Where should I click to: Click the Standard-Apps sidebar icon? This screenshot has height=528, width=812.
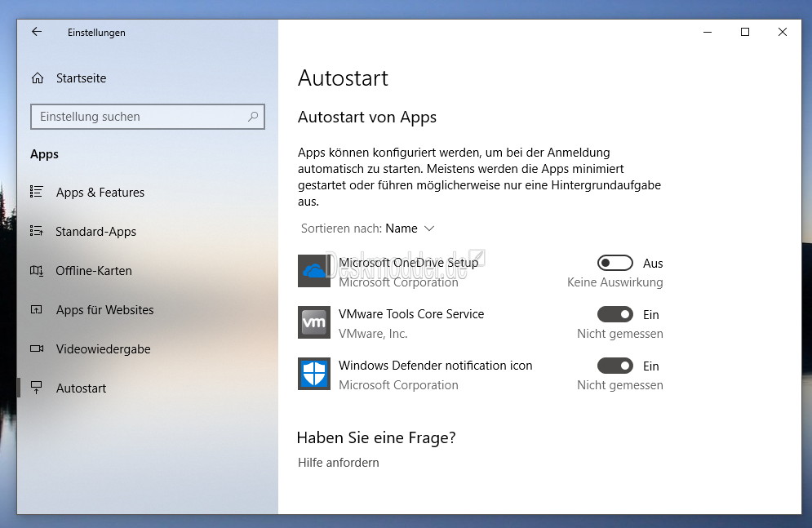click(36, 231)
